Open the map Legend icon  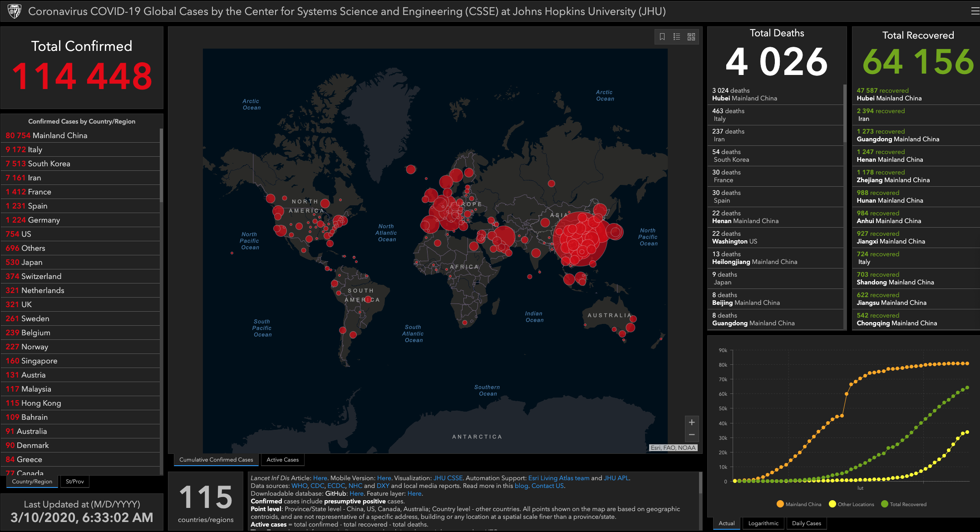[x=677, y=37]
